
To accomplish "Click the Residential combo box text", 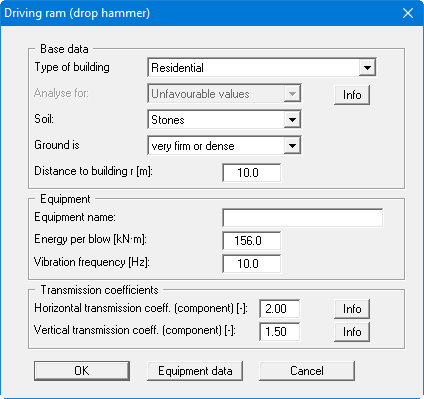I will click(x=177, y=68).
